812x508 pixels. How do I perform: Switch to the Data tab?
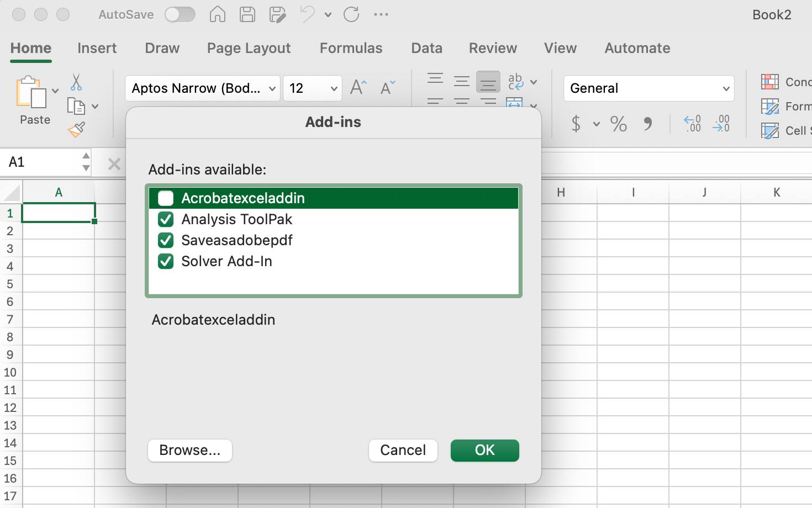click(427, 48)
